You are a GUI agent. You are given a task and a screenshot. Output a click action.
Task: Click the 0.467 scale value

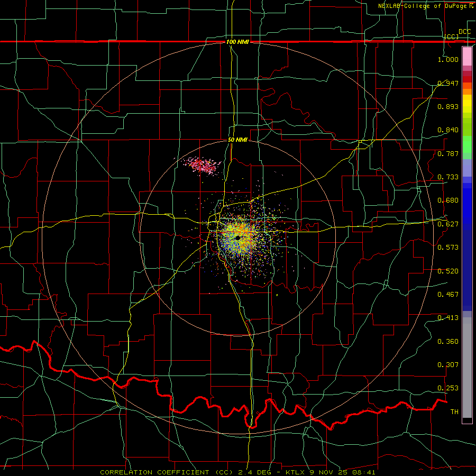click(x=448, y=295)
